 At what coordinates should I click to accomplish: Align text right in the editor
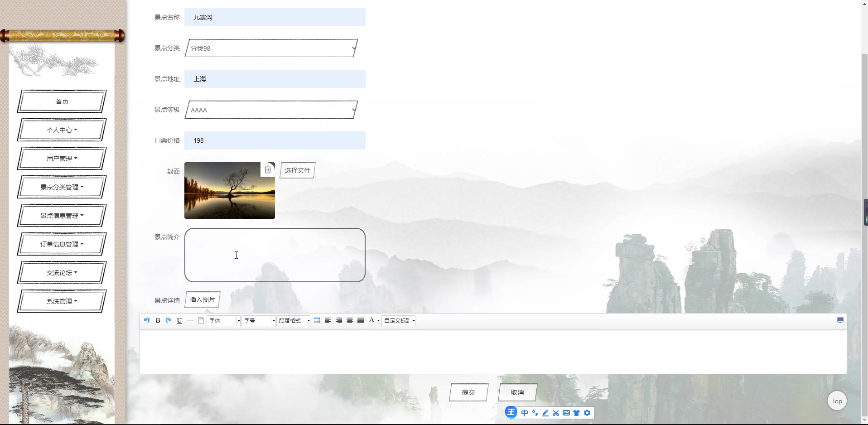339,320
